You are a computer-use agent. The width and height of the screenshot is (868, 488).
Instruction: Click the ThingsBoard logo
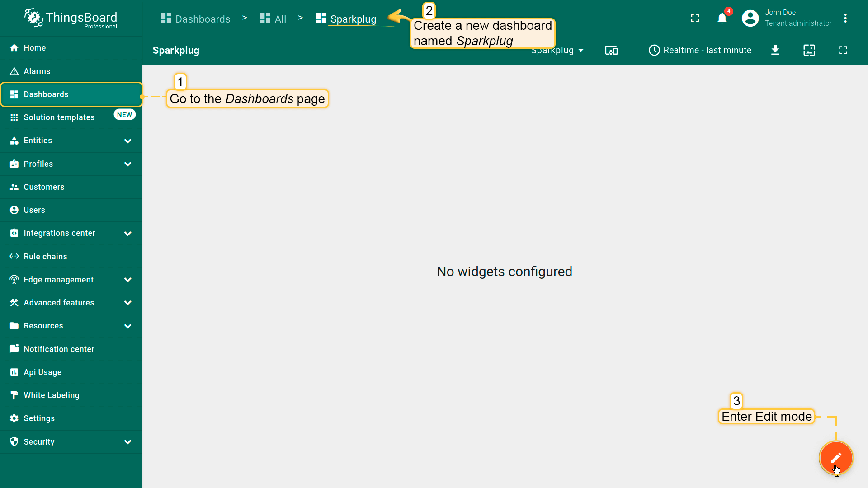tap(71, 18)
